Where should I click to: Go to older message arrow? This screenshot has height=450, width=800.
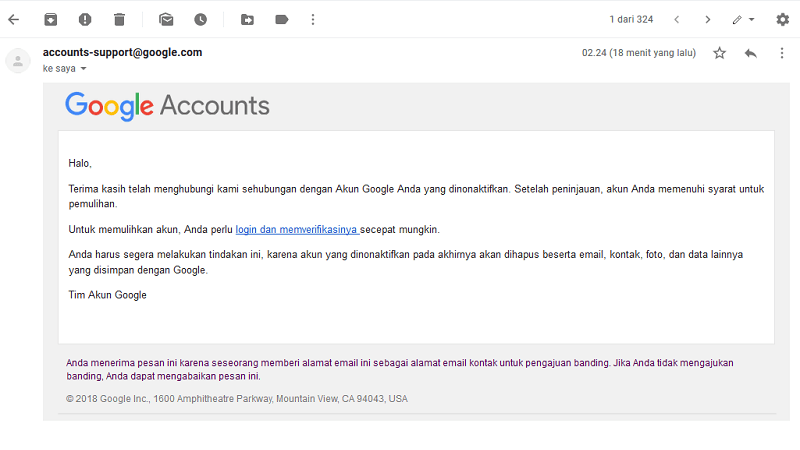(x=708, y=20)
